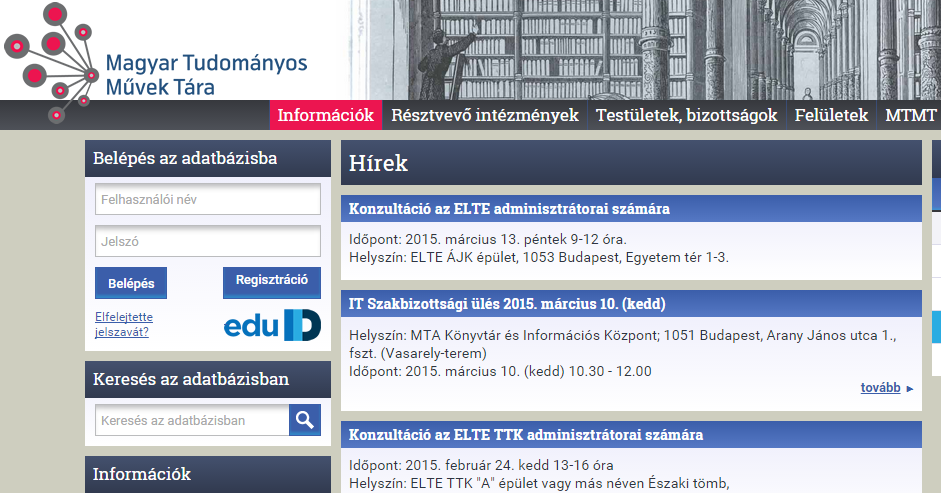
Task: Click the Magyar Tudományos Művek Tára logo
Action: point(156,63)
